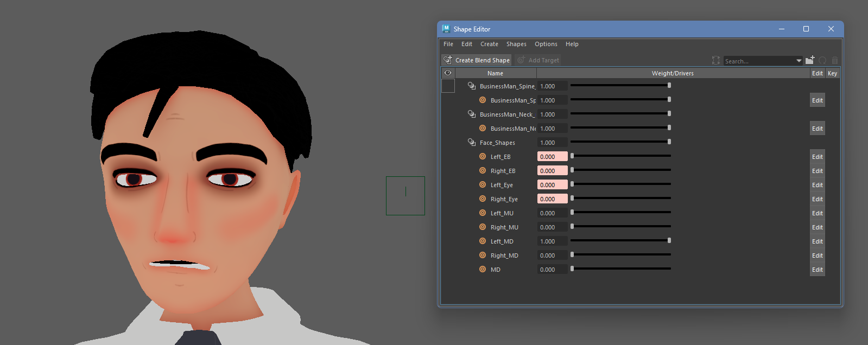Click Edit button for Right_MD
Screen dimensions: 868x345
tap(818, 255)
